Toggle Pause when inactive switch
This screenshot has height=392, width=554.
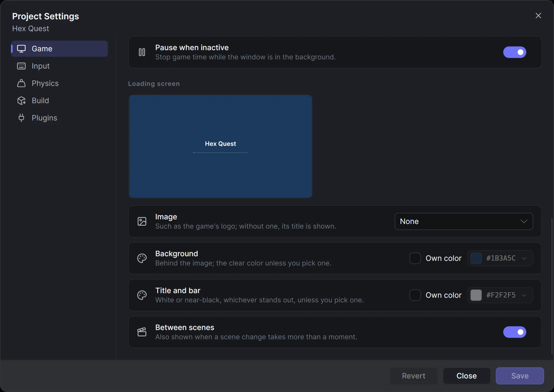pos(515,52)
